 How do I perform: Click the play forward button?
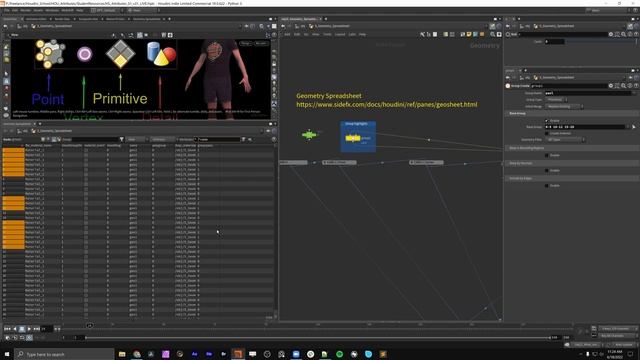[29, 329]
